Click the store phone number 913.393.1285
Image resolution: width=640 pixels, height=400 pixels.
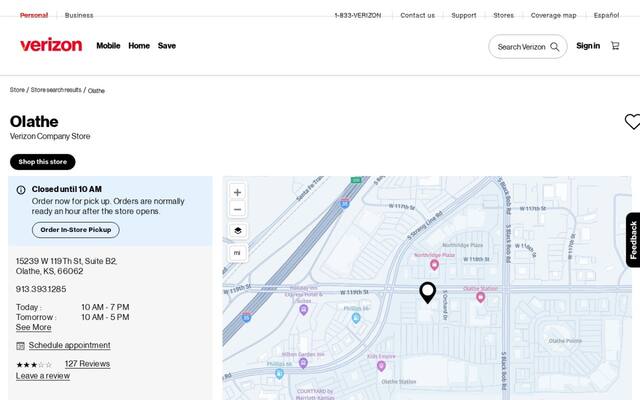pos(41,289)
